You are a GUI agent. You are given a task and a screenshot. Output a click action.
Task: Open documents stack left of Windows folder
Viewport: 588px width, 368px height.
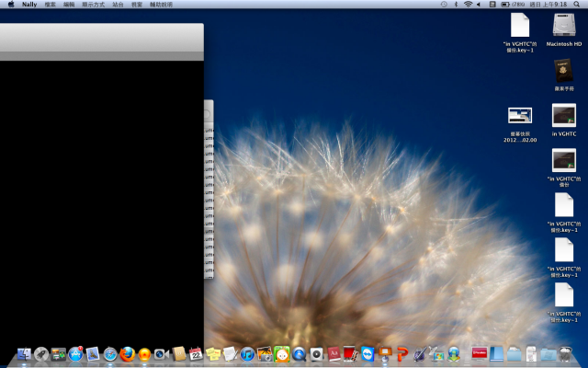click(531, 353)
